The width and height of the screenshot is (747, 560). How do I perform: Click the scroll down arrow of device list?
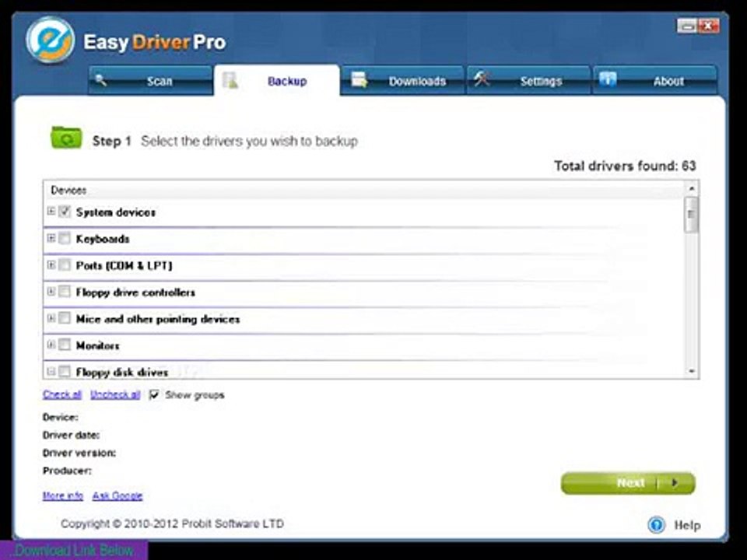691,372
